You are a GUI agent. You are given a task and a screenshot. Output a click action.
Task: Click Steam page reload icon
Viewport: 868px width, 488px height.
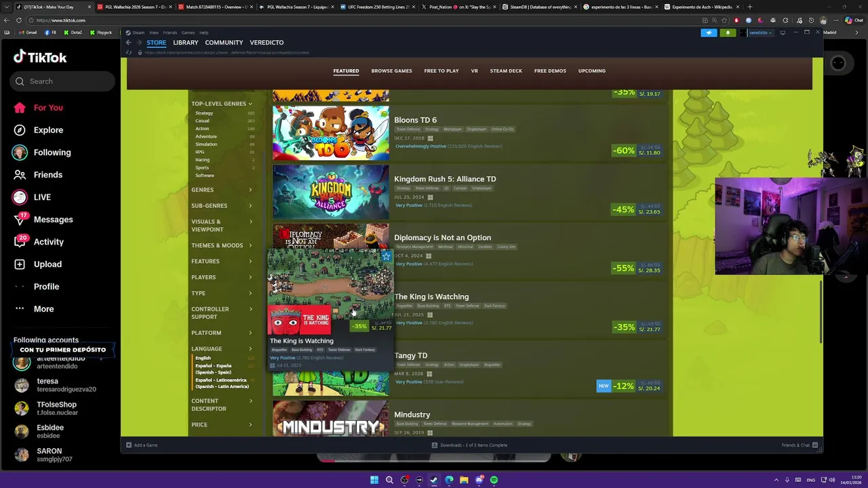(129, 53)
